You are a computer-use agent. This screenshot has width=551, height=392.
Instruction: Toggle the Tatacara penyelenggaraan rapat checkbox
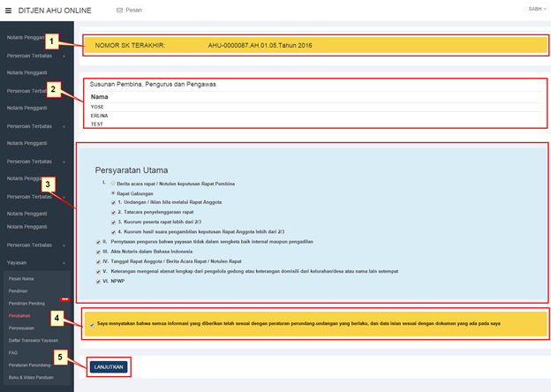114,212
